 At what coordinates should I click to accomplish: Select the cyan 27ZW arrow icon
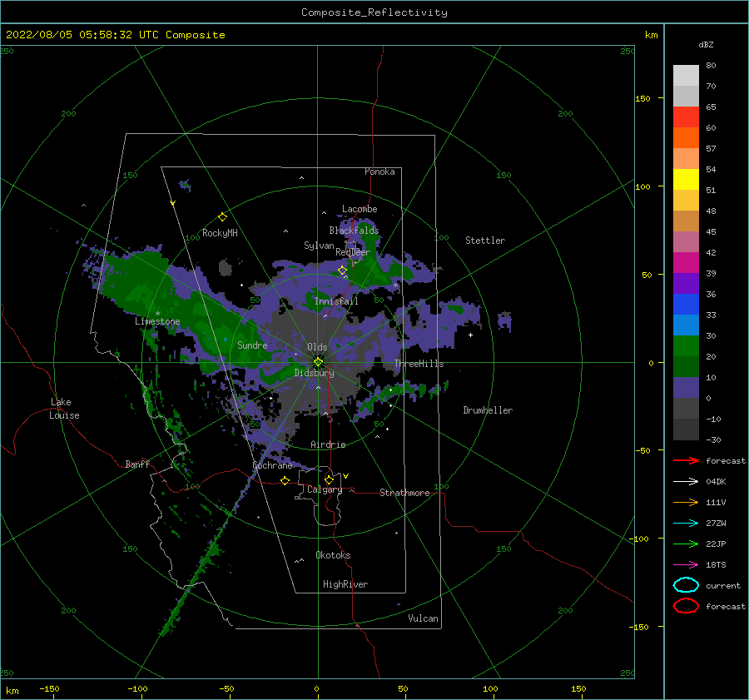point(686,524)
